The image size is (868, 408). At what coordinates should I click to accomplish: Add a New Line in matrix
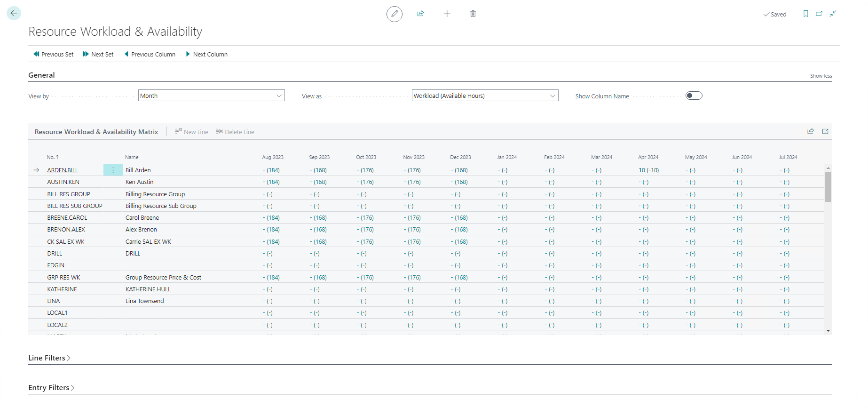click(191, 132)
